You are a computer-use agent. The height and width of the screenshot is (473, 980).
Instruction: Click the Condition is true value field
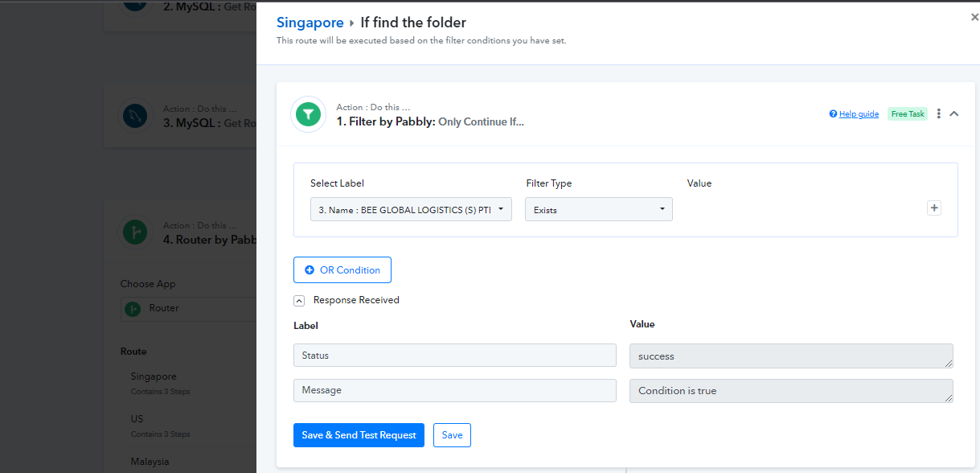(791, 391)
